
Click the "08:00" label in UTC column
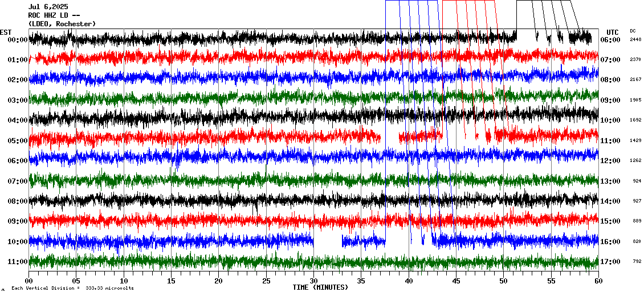610,80
